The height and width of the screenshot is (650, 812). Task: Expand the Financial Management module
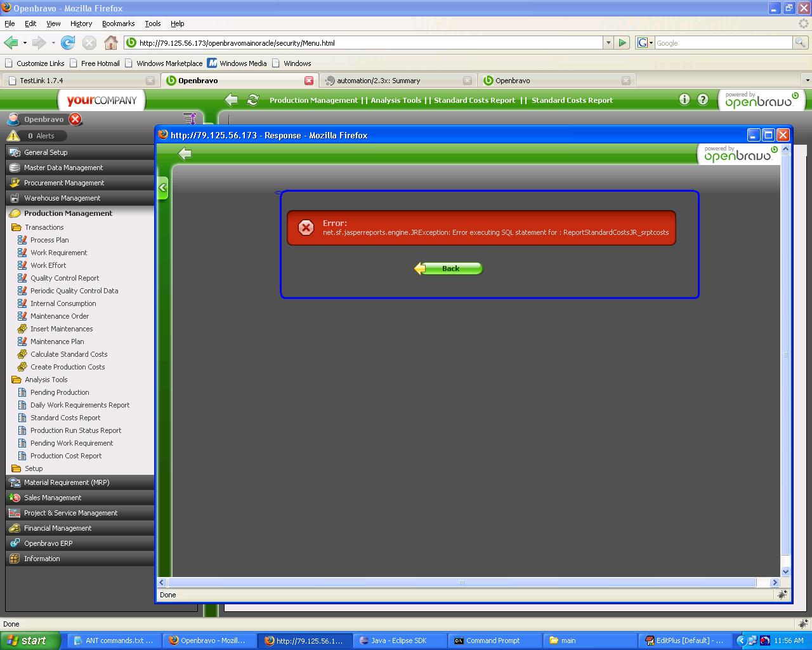click(x=58, y=528)
